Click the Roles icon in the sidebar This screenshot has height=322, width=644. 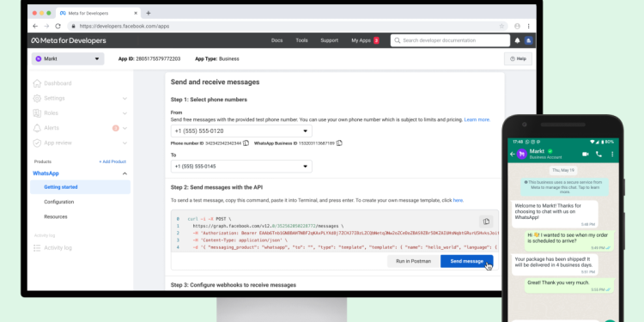click(37, 113)
